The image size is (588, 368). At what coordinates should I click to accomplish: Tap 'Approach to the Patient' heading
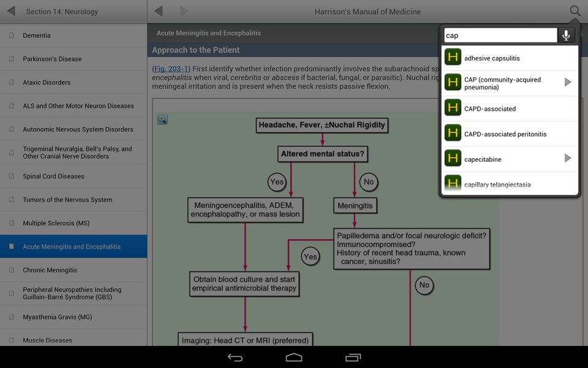click(x=196, y=50)
